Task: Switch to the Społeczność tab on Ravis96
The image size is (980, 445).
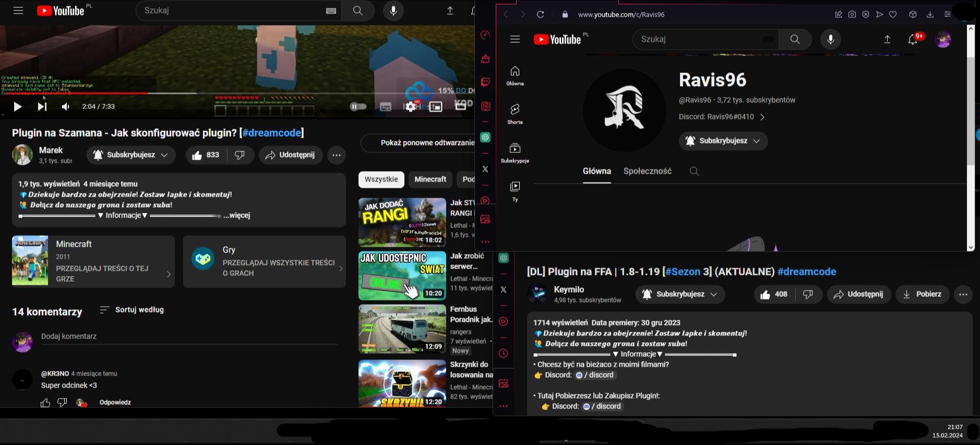Action: [648, 171]
